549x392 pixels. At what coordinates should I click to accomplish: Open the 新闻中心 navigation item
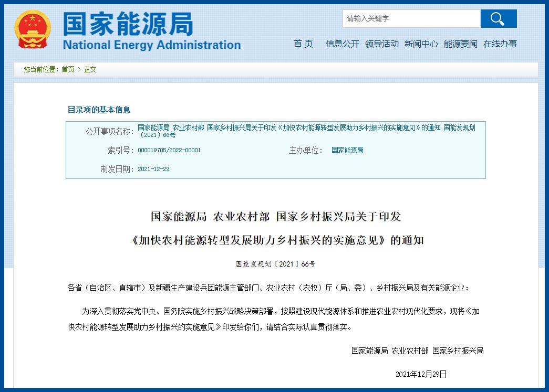click(x=421, y=44)
